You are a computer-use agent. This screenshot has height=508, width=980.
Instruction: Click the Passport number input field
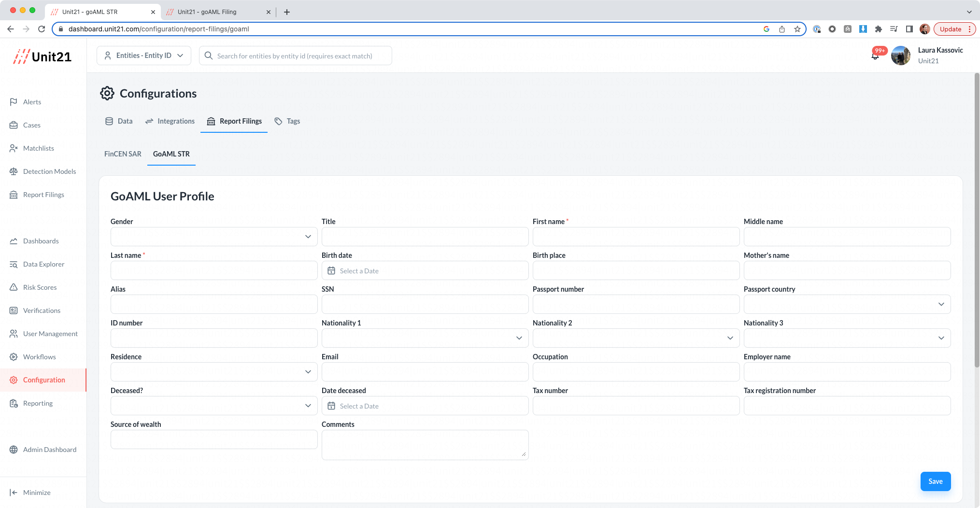636,304
